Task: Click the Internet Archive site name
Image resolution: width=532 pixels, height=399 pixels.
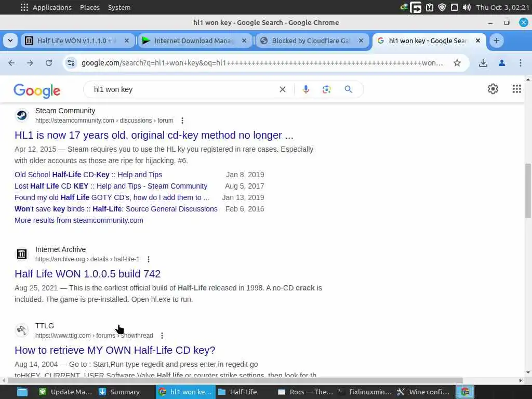Action: pos(60,249)
